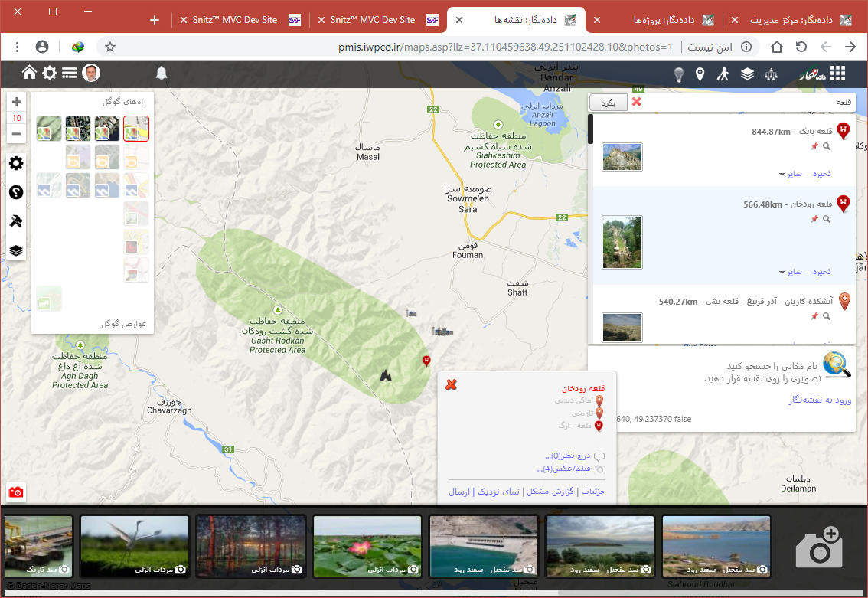Open the hammer tools icon on map sidebar

click(16, 221)
